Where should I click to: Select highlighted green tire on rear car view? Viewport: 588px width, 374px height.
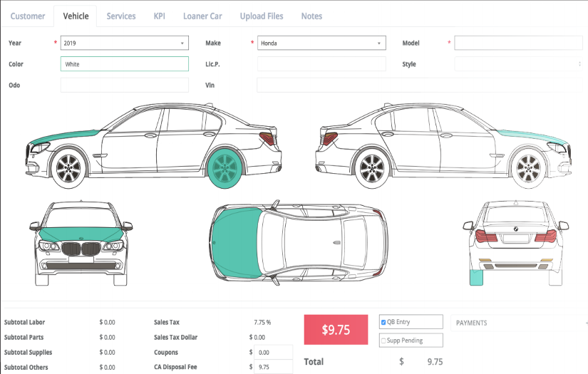(476, 277)
